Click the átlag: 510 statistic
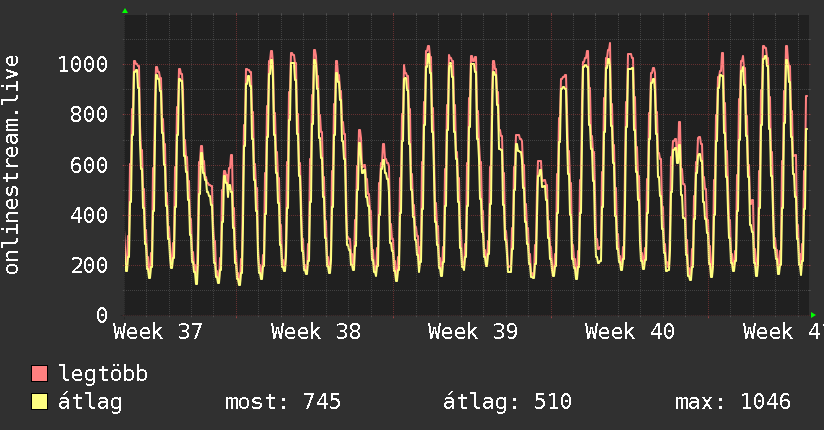Viewport: 824px width, 430px height. point(507,402)
